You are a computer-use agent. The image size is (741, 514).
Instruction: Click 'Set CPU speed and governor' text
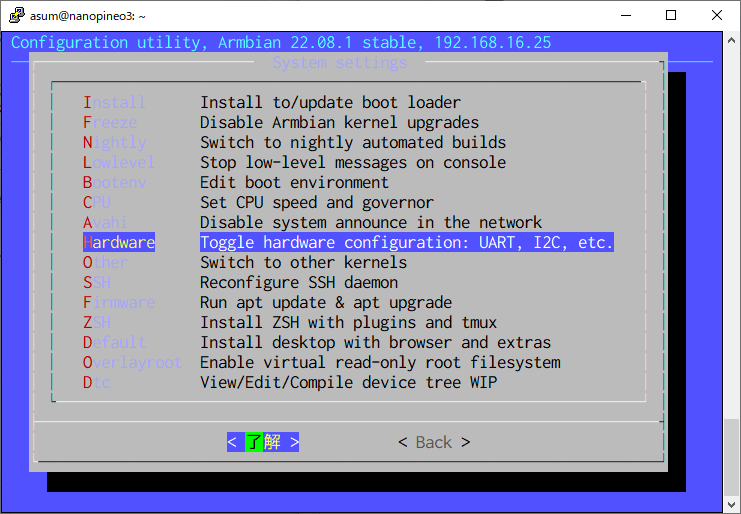[x=317, y=202]
